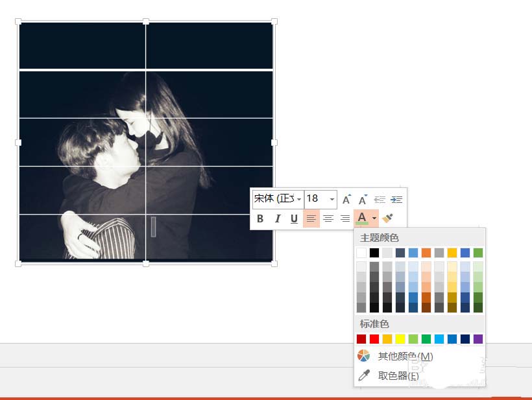Image resolution: width=532 pixels, height=400 pixels.
Task: Pick black theme color swatch
Action: [374, 253]
